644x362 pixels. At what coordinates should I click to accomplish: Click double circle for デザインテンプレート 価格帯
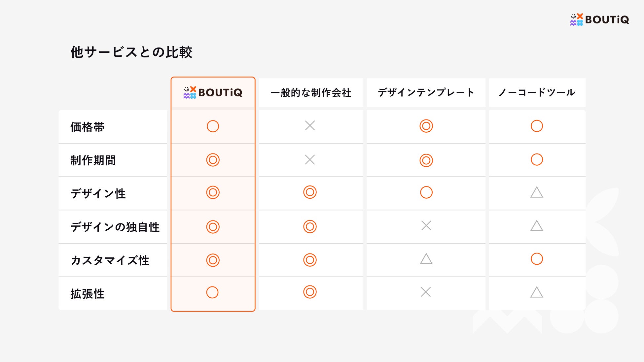point(426,126)
